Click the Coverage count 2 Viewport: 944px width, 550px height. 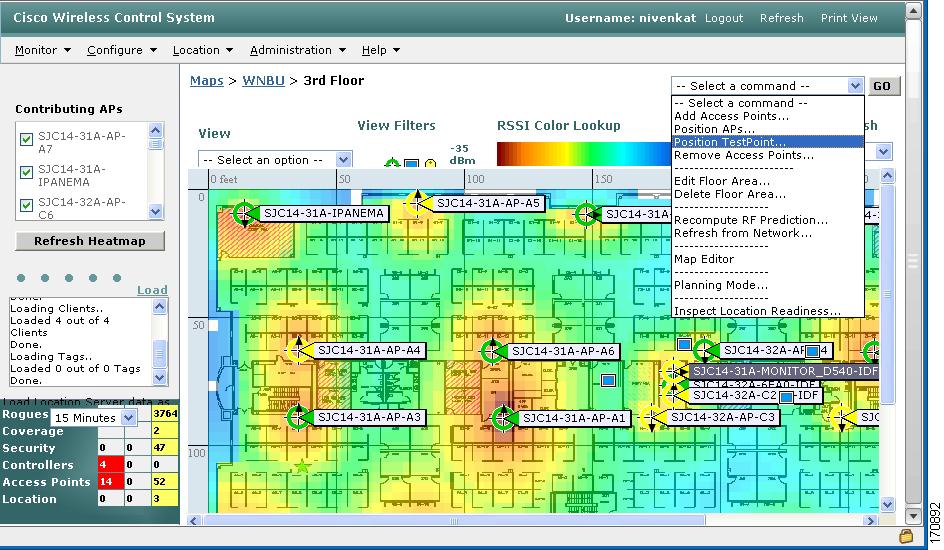pos(165,431)
